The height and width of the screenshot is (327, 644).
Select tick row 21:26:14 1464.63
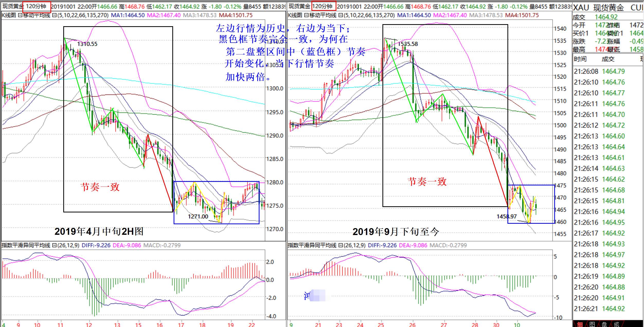coord(599,169)
